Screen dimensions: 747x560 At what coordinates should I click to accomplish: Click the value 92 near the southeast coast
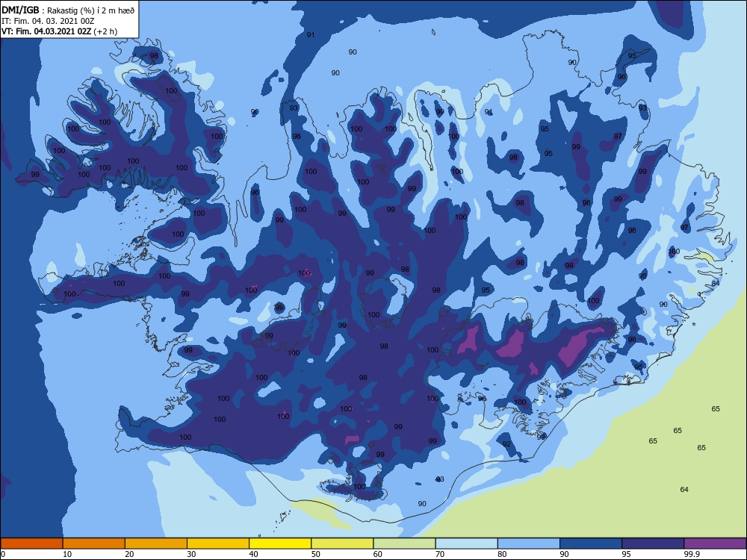506,444
